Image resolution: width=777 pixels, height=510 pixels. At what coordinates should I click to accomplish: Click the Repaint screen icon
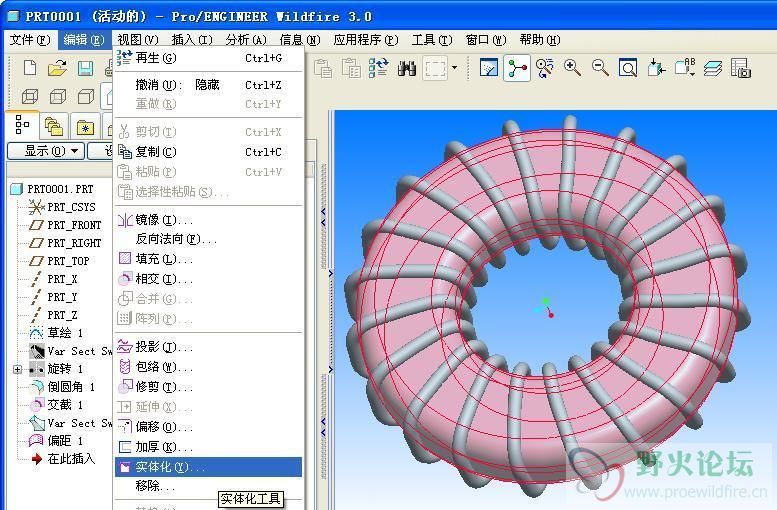point(489,68)
